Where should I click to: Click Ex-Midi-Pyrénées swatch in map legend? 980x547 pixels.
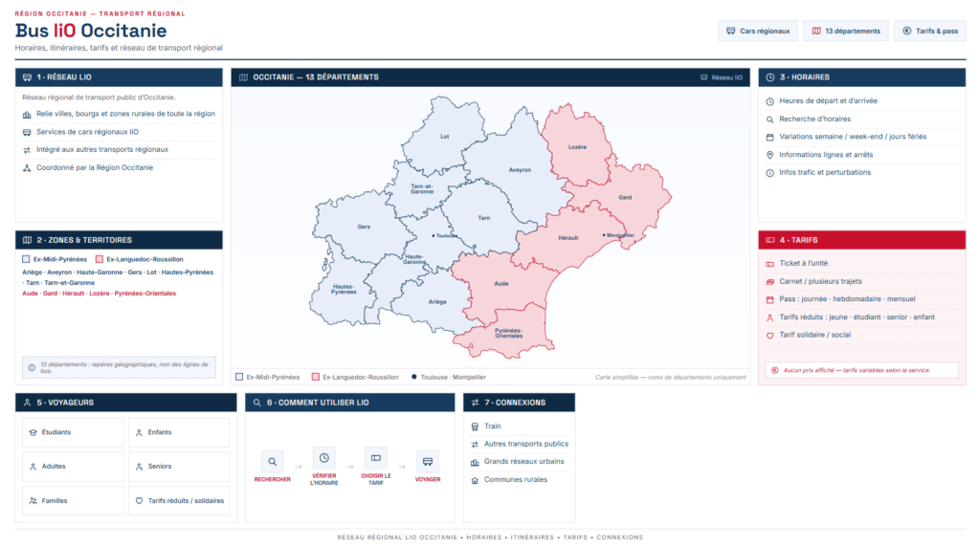[239, 377]
